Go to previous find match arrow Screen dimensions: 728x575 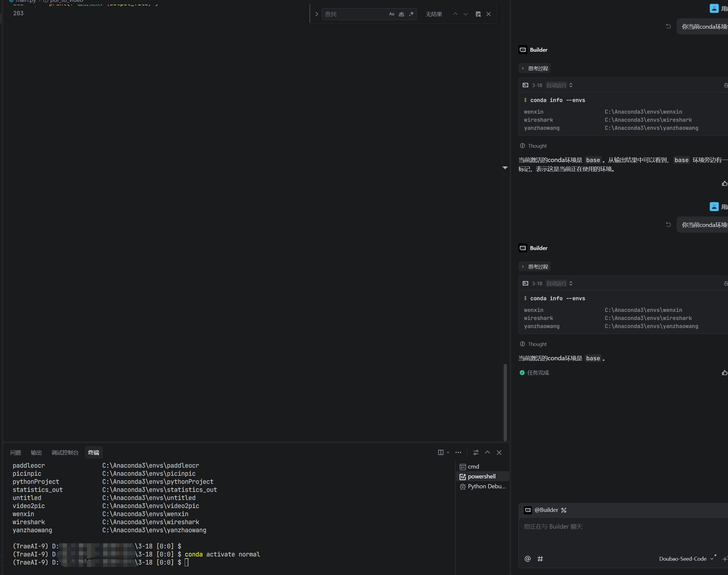455,14
